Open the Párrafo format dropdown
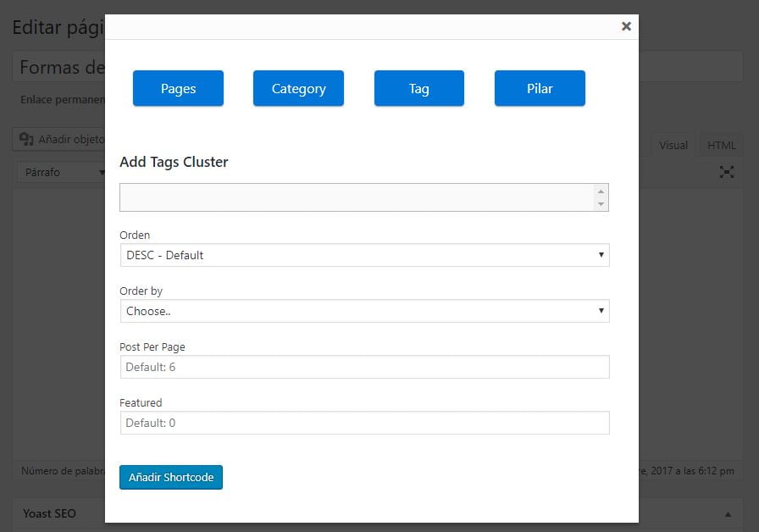The height and width of the screenshot is (532, 759). pos(61,172)
